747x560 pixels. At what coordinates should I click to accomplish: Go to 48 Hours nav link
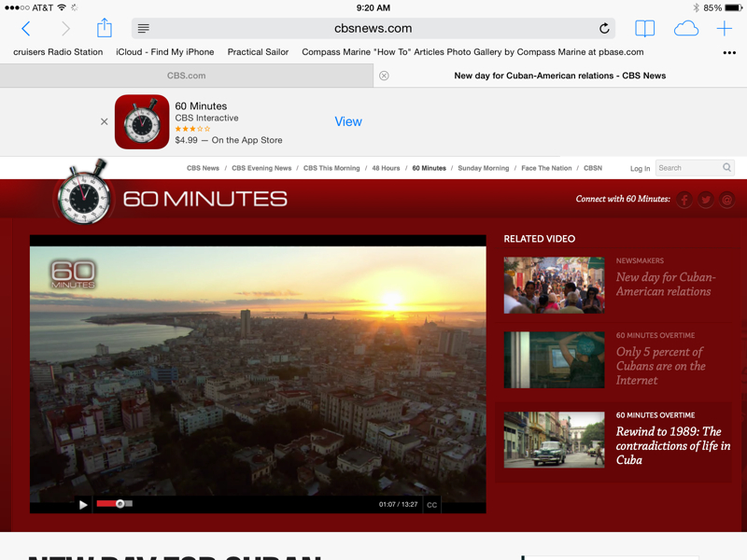click(386, 168)
